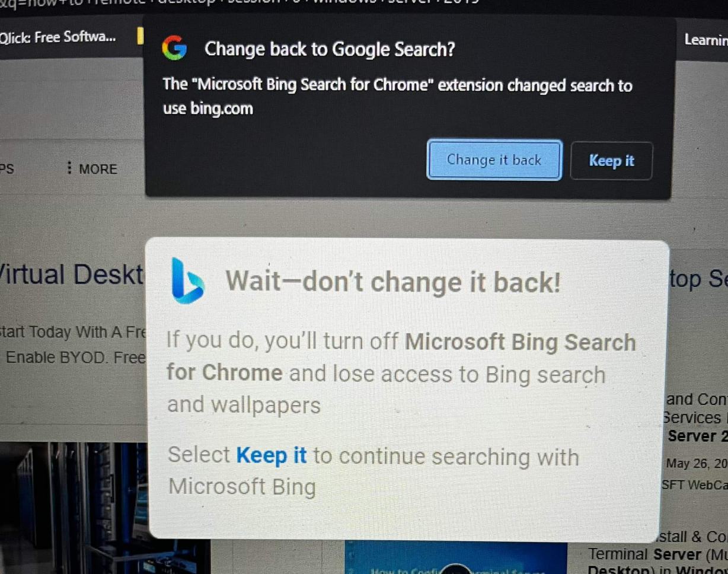This screenshot has height=574, width=728.
Task: Open the MORE search filter menu
Action: (92, 169)
